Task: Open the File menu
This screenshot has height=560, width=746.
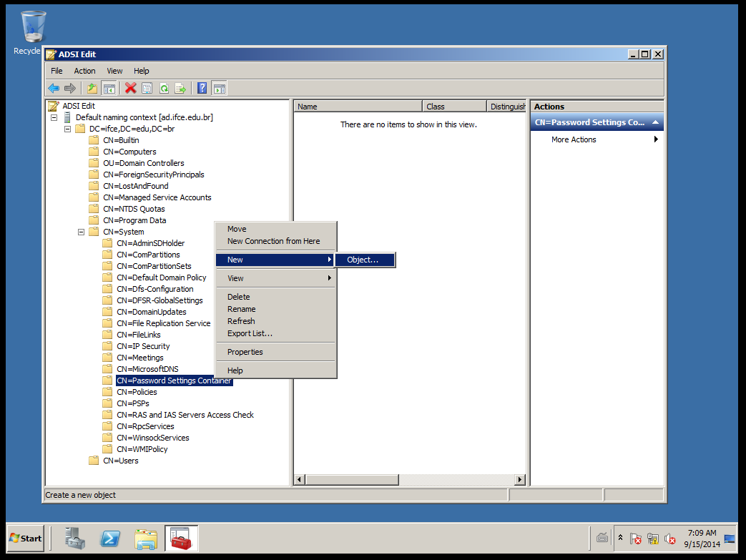Action: [57, 71]
